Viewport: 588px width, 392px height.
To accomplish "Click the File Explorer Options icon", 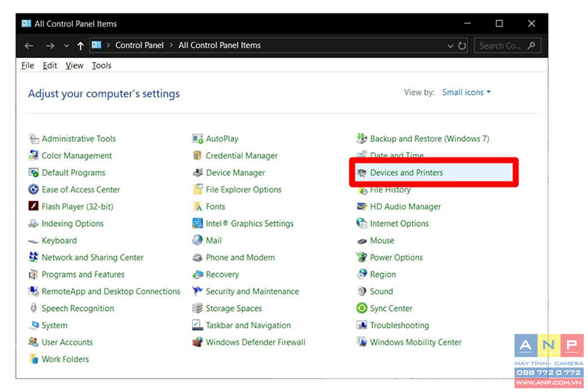I will (197, 190).
